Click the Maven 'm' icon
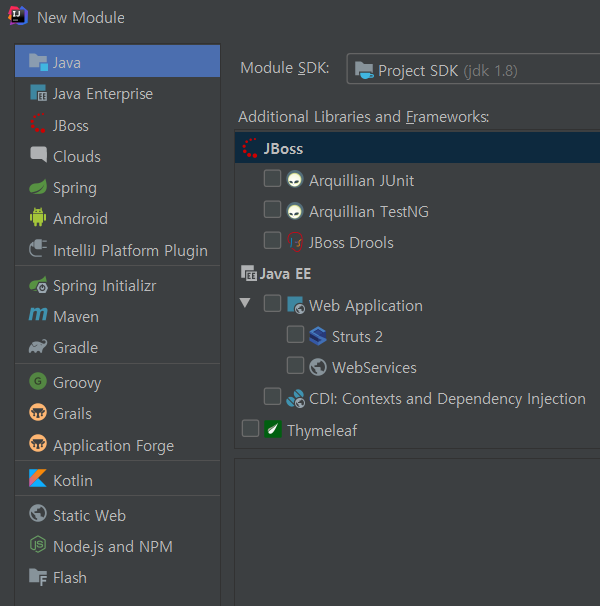The width and height of the screenshot is (600, 606). coord(38,315)
